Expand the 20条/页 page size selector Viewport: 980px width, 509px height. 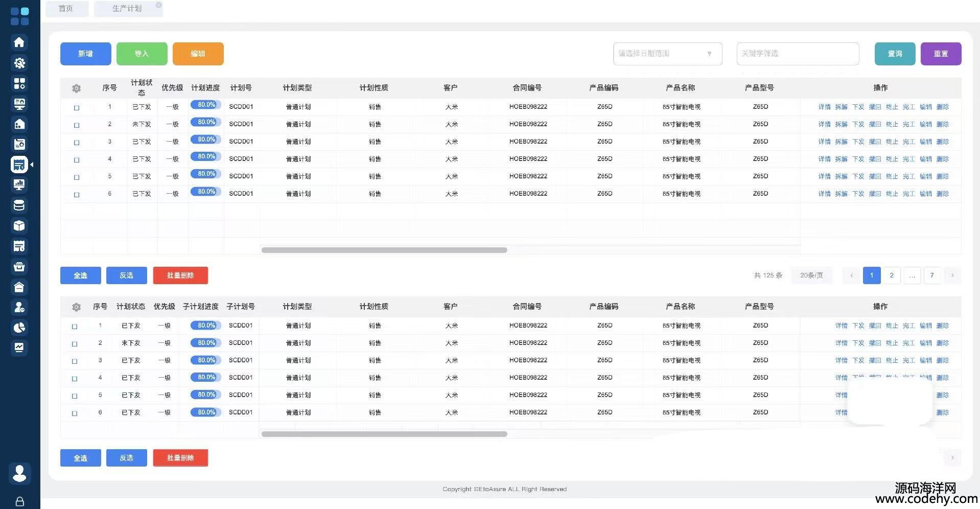811,275
